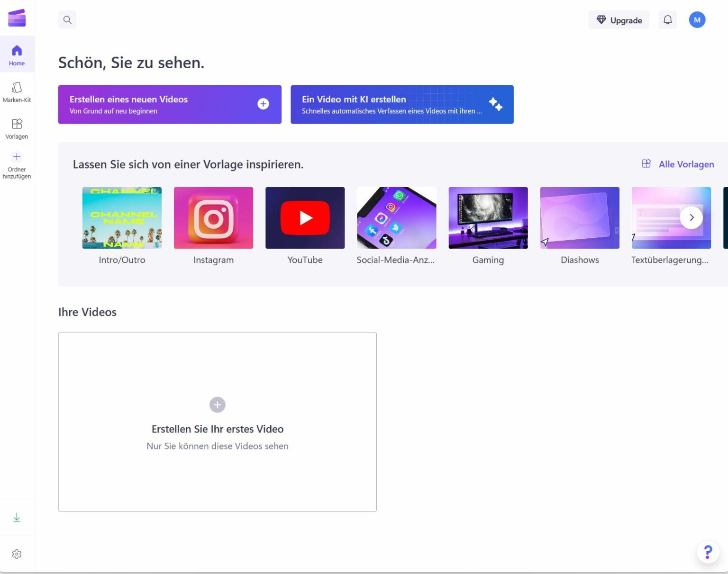Open the search panel
Viewport: 728px width, 574px height.
coord(67,19)
